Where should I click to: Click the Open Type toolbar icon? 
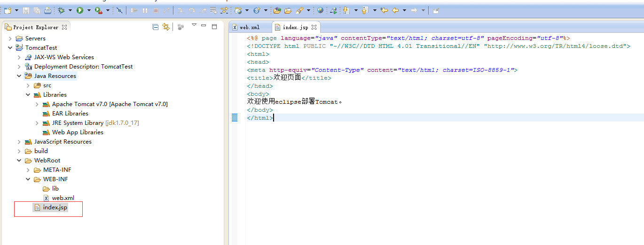[277, 10]
